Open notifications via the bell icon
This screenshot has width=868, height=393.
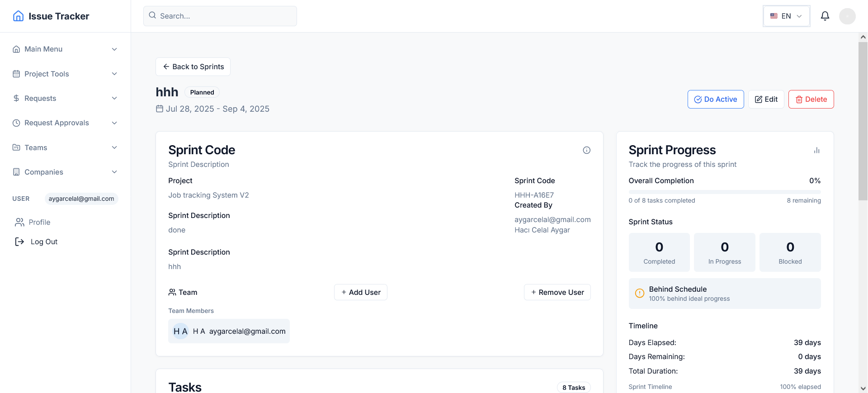[825, 16]
